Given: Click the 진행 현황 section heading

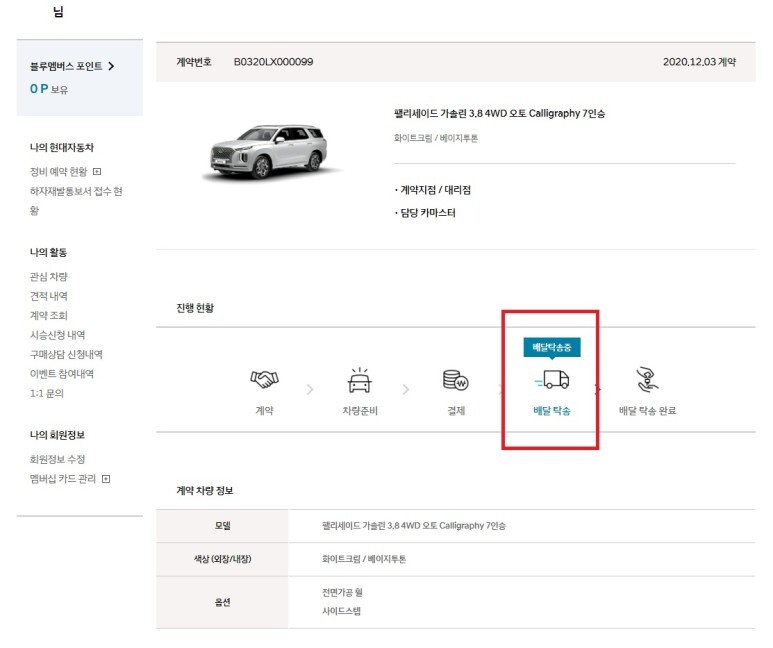Looking at the screenshot, I should [195, 308].
